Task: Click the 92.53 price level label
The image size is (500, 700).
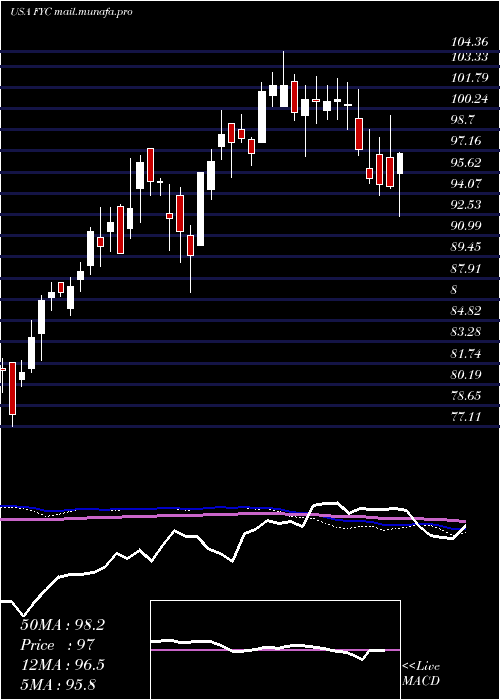Action: click(x=467, y=205)
